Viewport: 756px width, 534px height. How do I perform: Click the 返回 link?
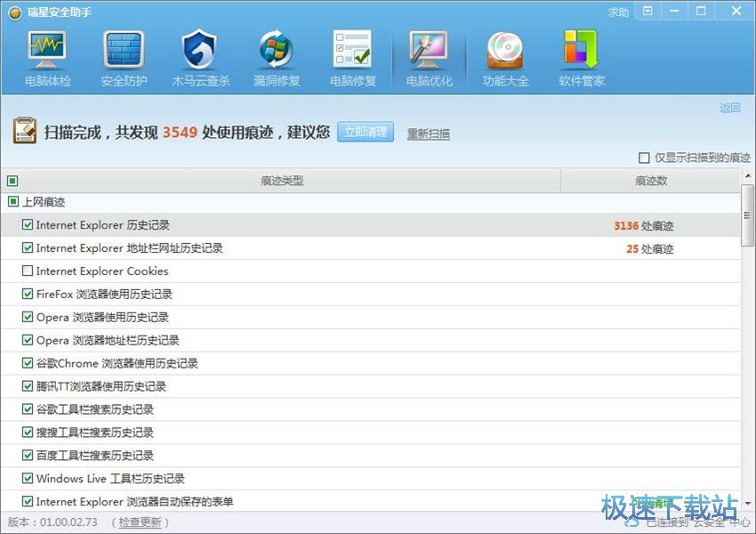[x=729, y=108]
